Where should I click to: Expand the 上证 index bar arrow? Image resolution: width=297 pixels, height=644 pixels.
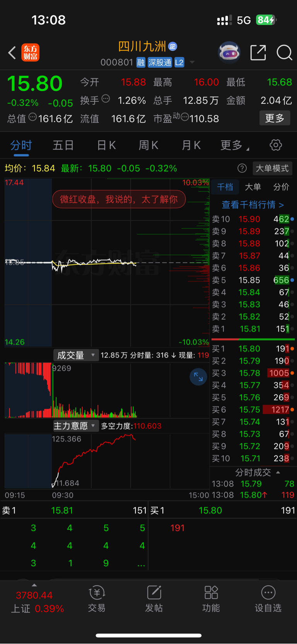pos(34,585)
